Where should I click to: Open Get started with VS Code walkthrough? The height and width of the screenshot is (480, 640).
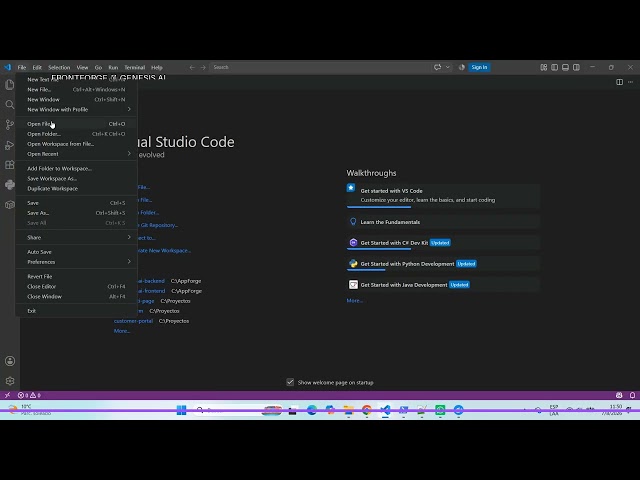tap(444, 196)
